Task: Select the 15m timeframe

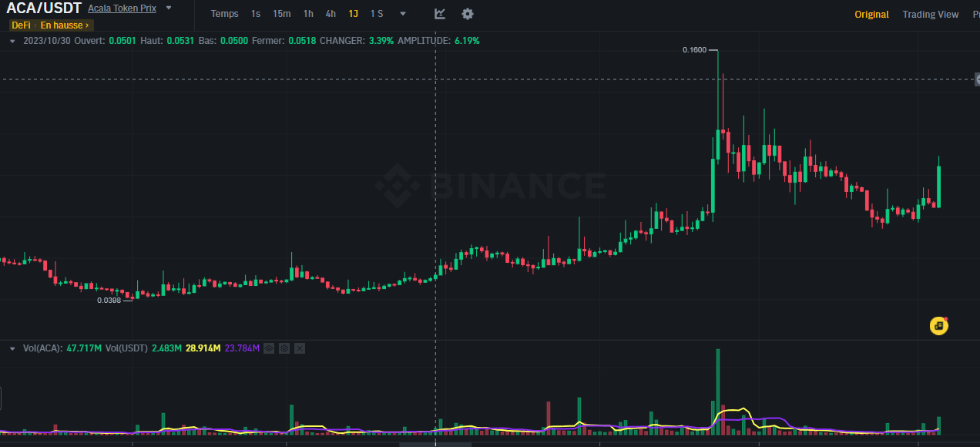Action: tap(281, 14)
